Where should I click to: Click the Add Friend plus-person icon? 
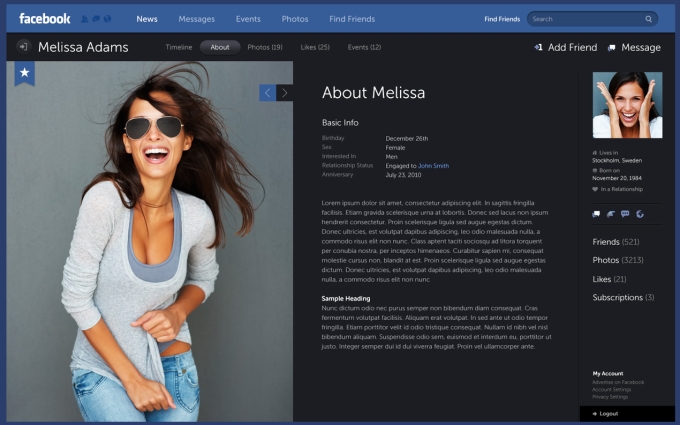point(538,47)
